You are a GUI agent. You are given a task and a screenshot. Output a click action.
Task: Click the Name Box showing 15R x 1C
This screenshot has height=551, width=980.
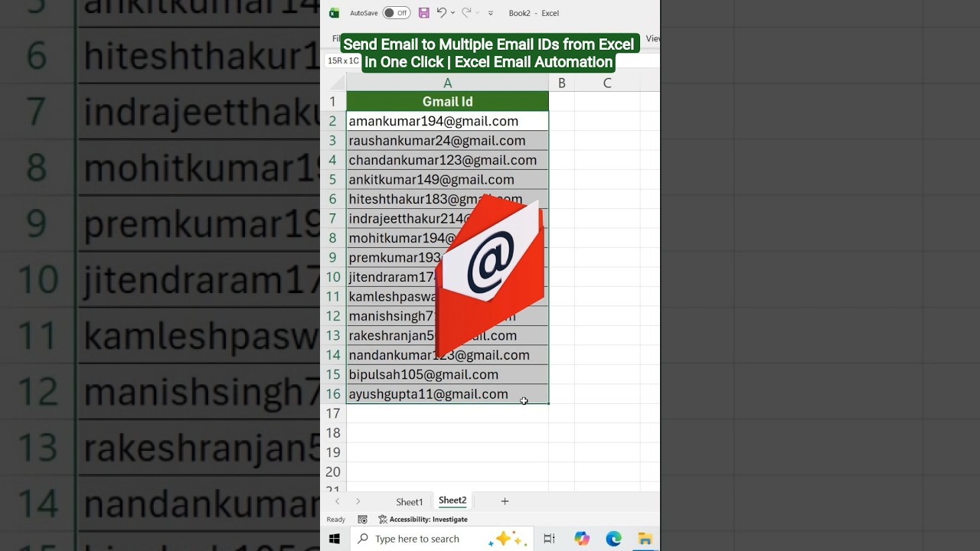[x=342, y=60]
